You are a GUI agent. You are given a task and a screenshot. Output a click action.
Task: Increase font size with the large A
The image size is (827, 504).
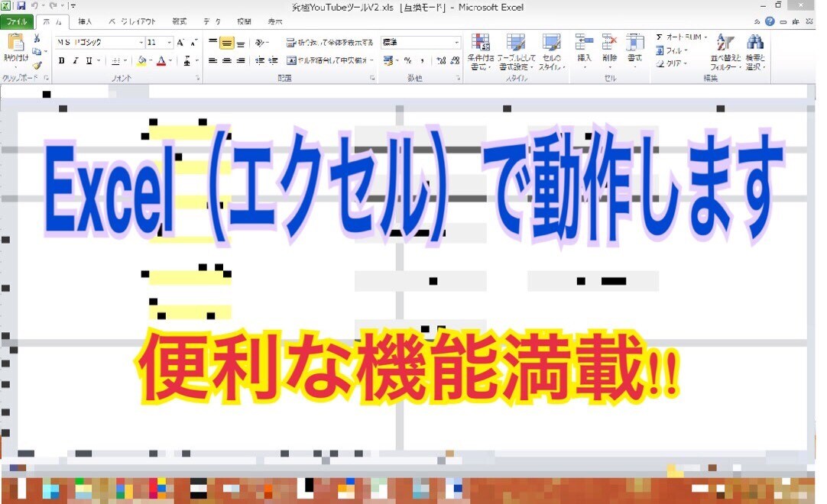(180, 42)
